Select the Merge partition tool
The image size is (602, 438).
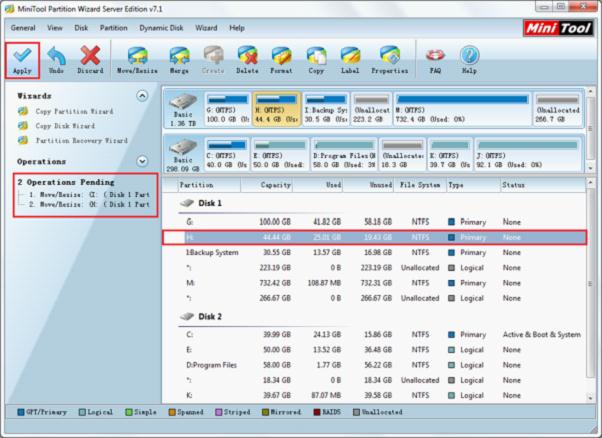(x=179, y=61)
